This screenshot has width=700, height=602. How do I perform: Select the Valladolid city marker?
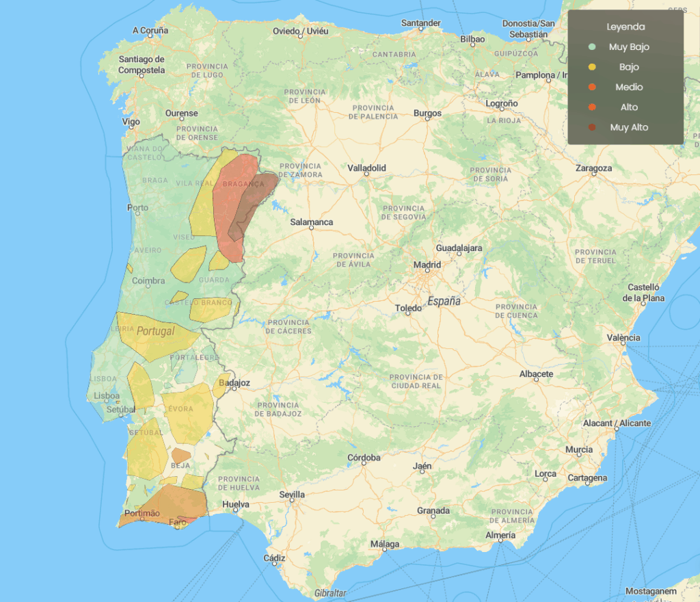click(366, 174)
